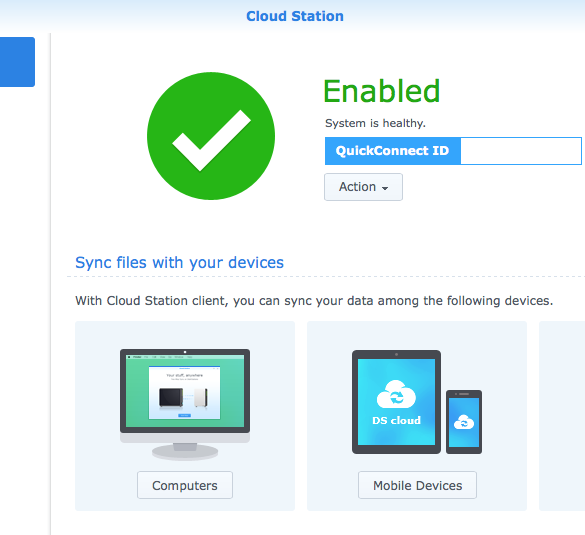This screenshot has width=585, height=535.
Task: Select the highlighted blue sidebar tab
Action: tap(17, 62)
